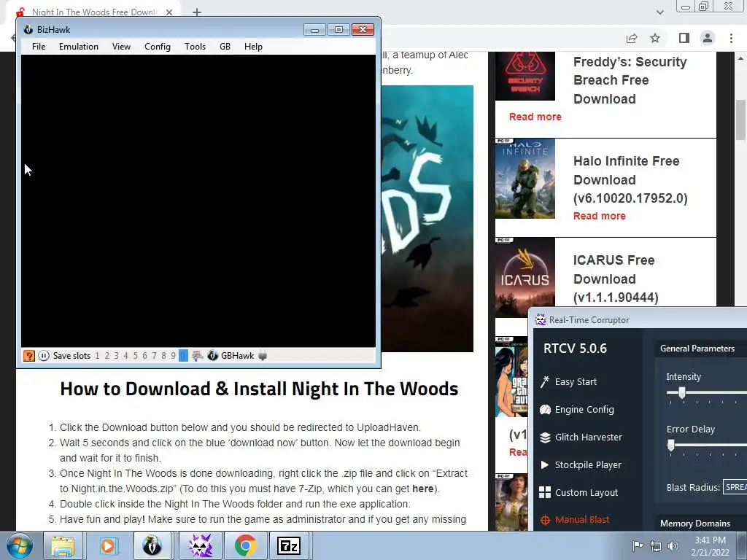Image resolution: width=747 pixels, height=560 pixels.
Task: Open the Help menu in BizHawk
Action: point(253,46)
